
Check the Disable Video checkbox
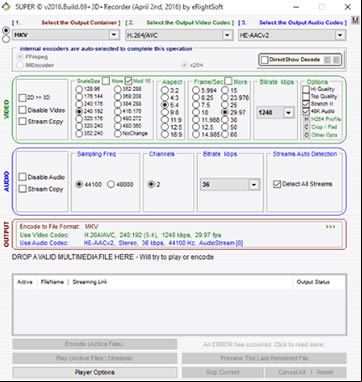pyautogui.click(x=22, y=110)
